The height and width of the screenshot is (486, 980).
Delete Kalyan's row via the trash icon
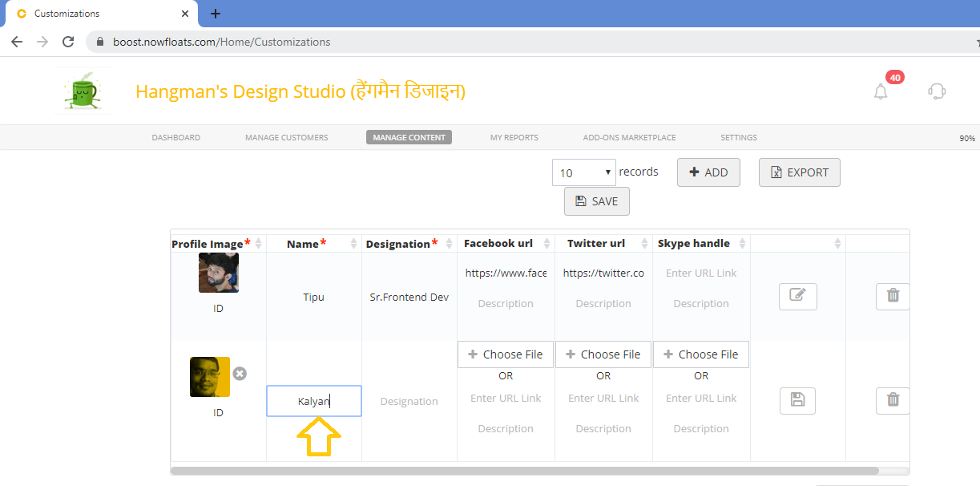point(892,400)
